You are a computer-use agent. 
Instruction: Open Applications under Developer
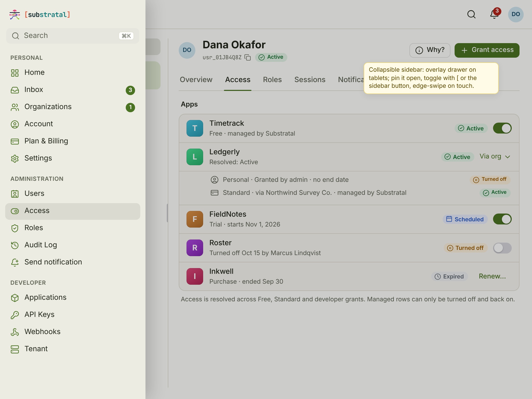click(73, 297)
